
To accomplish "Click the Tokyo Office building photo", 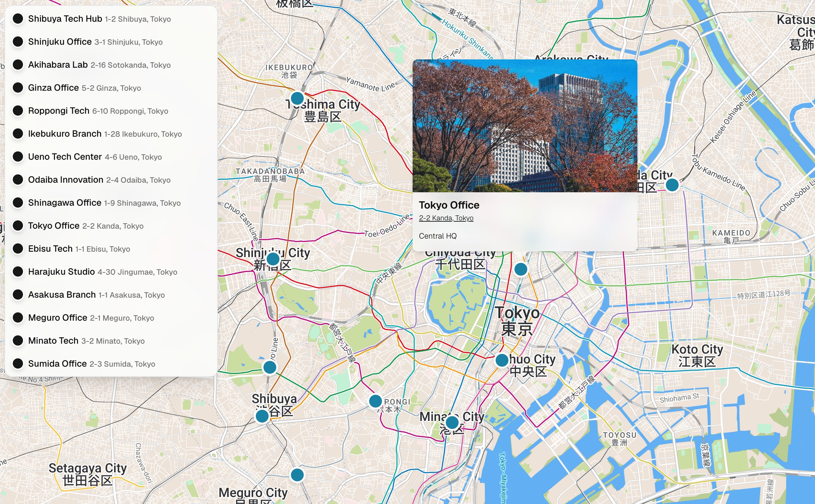I will click(x=525, y=126).
